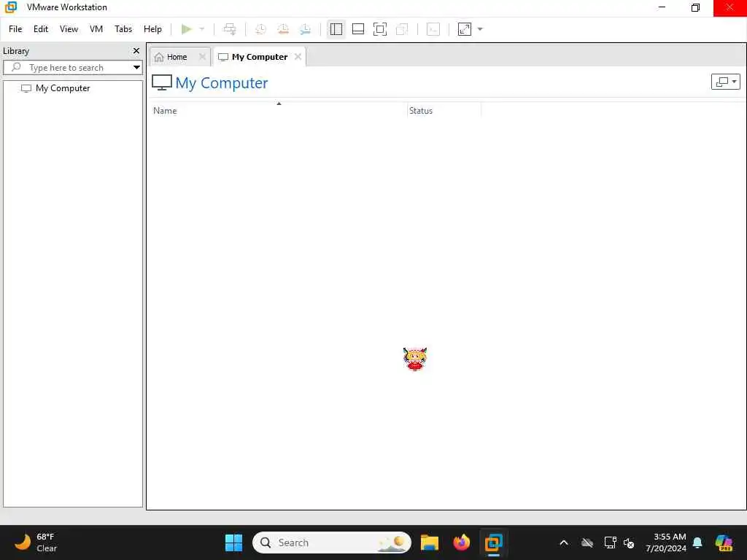The image size is (747, 560).
Task: Click the VMware Workstation title bar logo
Action: click(x=10, y=7)
